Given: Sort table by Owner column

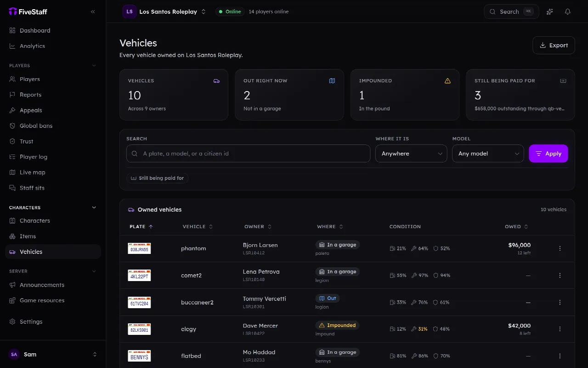Looking at the screenshot, I should coord(258,227).
